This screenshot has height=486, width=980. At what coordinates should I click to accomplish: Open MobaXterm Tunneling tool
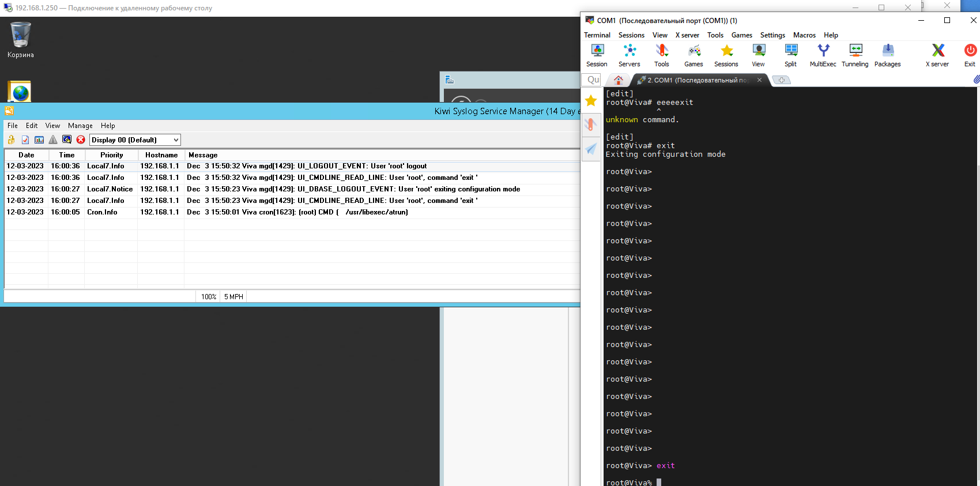[855, 55]
